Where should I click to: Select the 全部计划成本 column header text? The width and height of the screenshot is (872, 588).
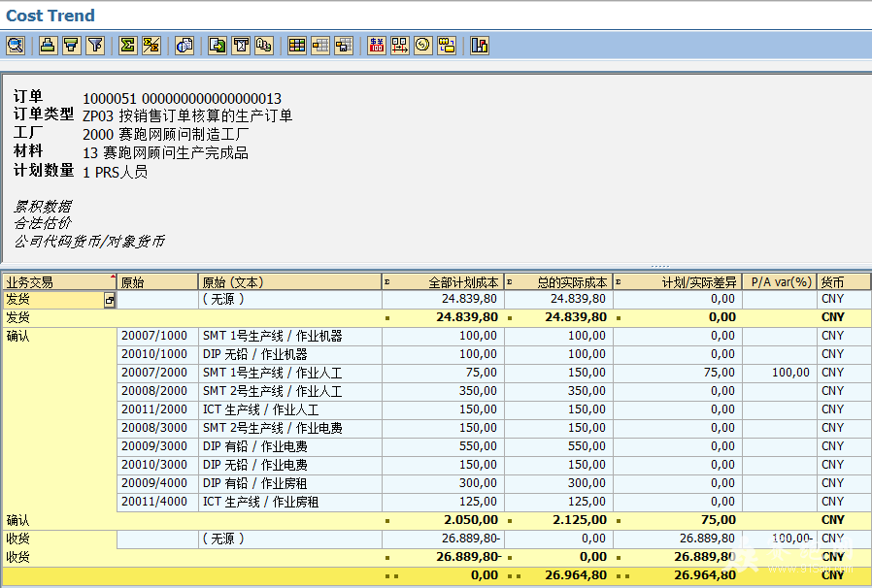pos(463,282)
